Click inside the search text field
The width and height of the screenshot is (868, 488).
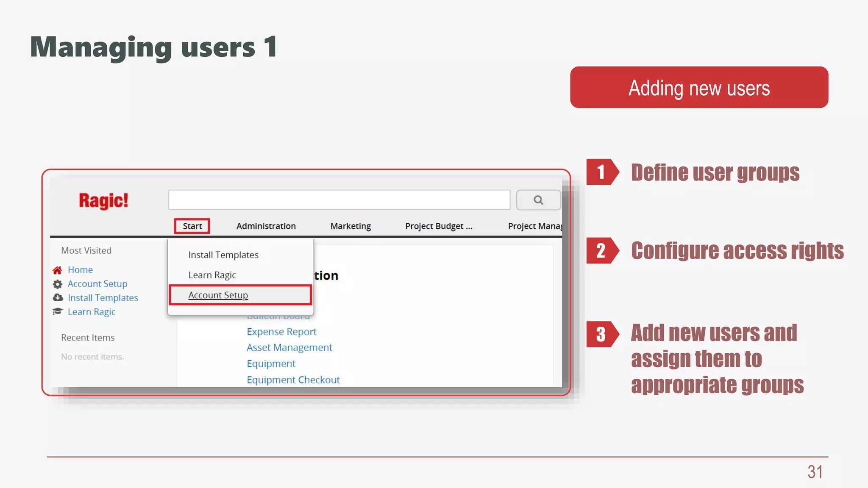[339, 200]
